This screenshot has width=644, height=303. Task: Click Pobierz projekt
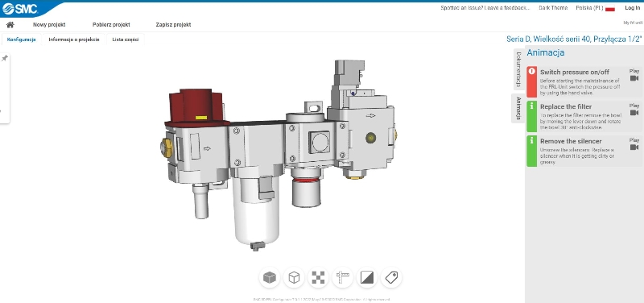(111, 25)
